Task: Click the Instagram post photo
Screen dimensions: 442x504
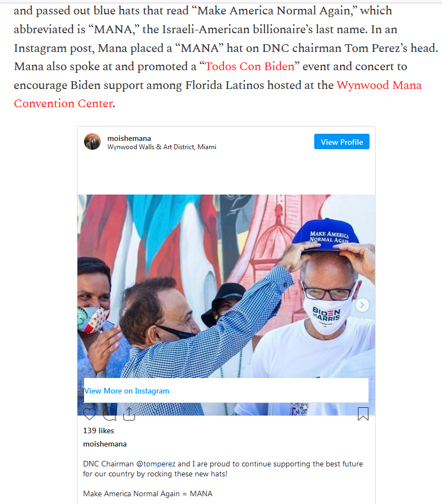Action: [226, 286]
